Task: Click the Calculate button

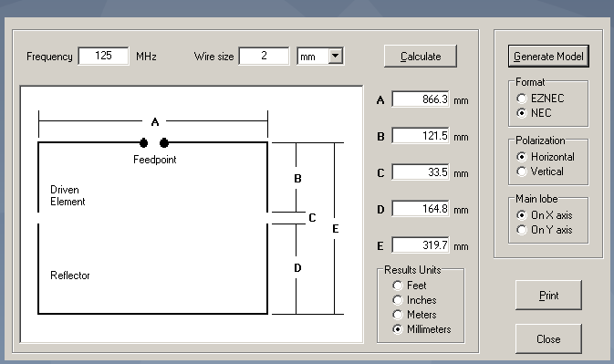Action: coord(421,57)
